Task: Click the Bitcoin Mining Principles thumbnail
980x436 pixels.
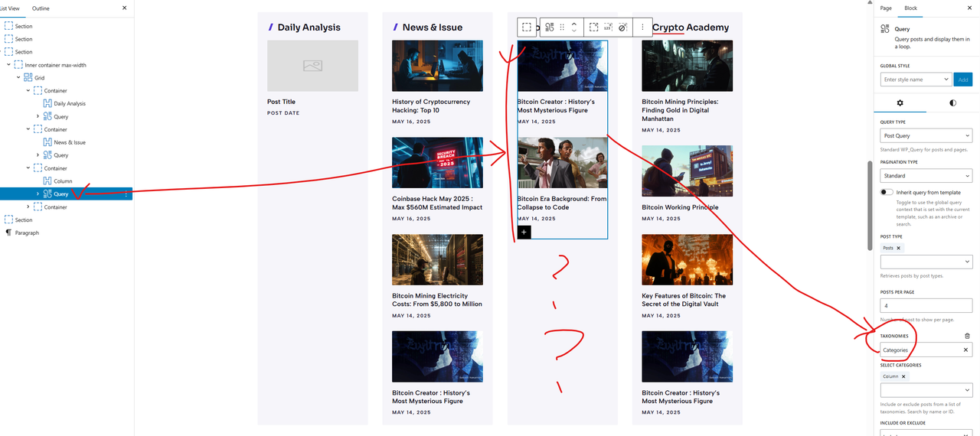Action: click(687, 66)
